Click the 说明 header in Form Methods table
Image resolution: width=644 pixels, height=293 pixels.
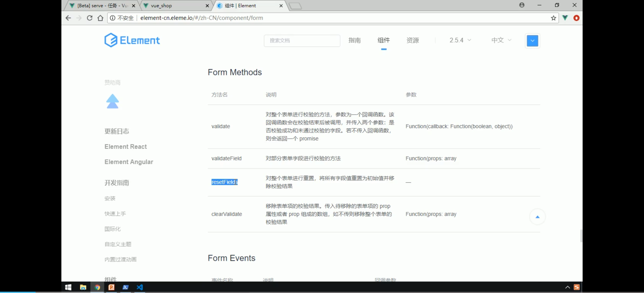[271, 95]
